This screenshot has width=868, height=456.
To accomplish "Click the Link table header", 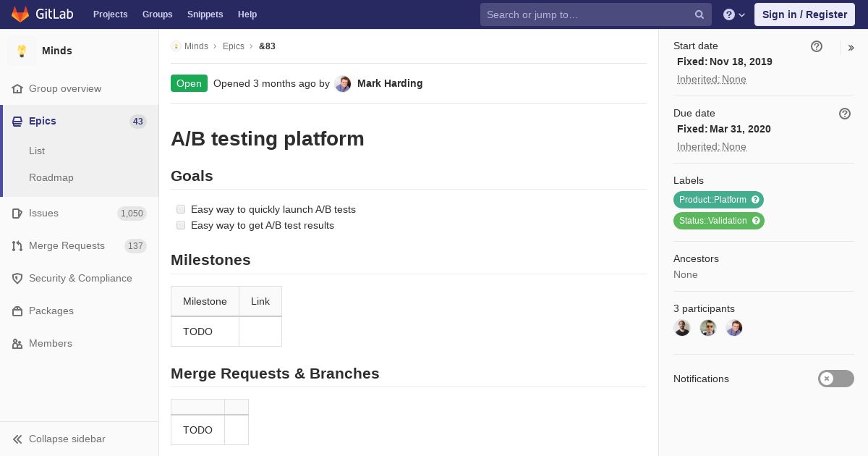I will [260, 301].
